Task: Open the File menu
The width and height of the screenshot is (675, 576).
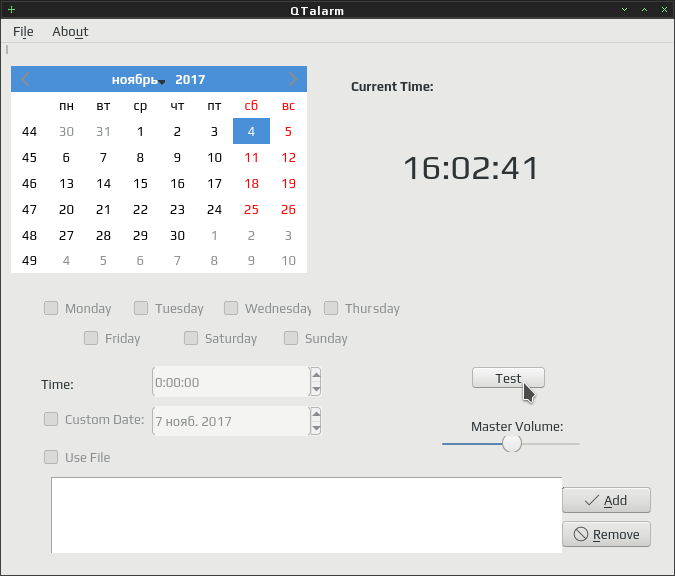Action: click(23, 31)
